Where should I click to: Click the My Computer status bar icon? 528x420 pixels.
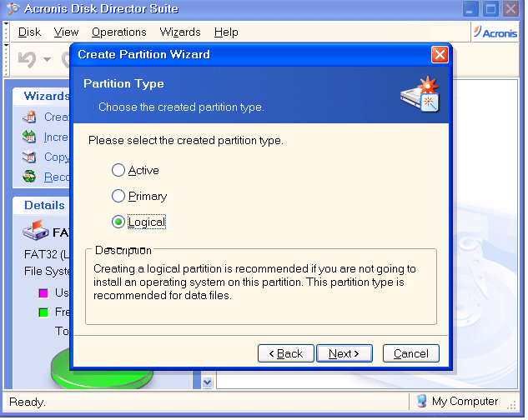[422, 402]
